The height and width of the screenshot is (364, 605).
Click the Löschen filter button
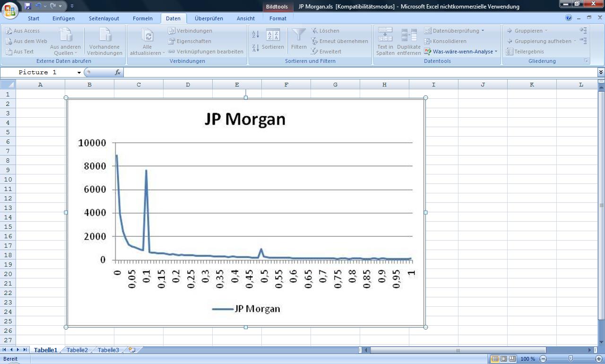tap(325, 31)
